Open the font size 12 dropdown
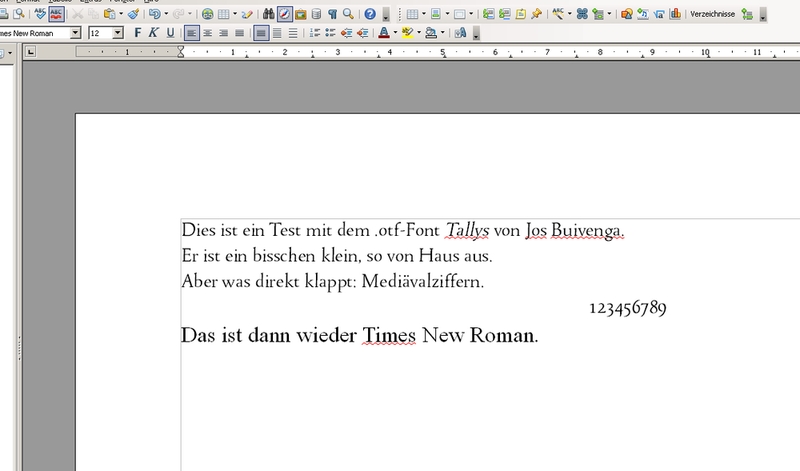Viewport: 800px width, 471px height. tap(118, 33)
